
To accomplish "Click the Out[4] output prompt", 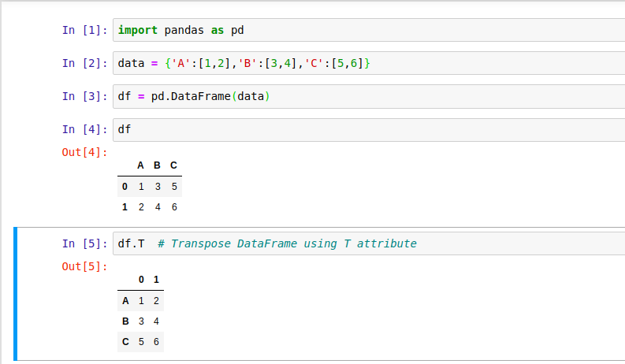I will (84, 152).
